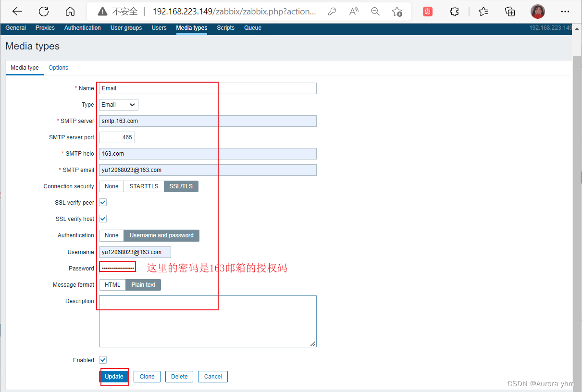
Task: Click the browser address bar URL
Action: coord(235,12)
